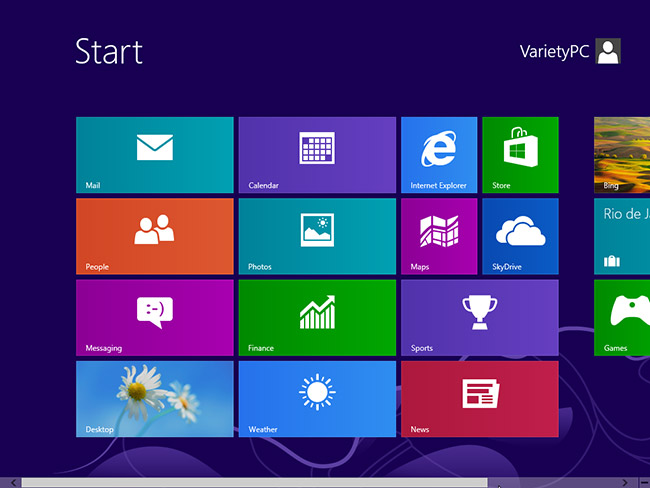The height and width of the screenshot is (488, 650).
Task: Open the Weather tile
Action: tap(317, 399)
